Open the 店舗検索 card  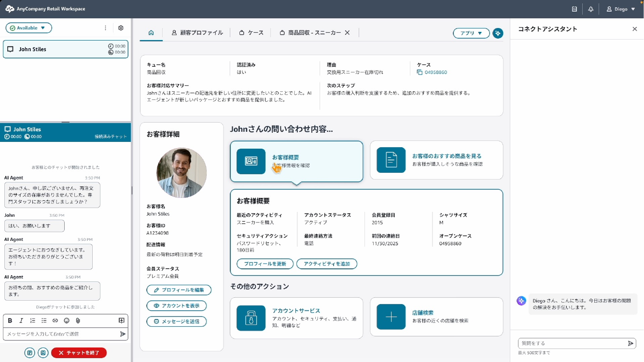[436, 317]
